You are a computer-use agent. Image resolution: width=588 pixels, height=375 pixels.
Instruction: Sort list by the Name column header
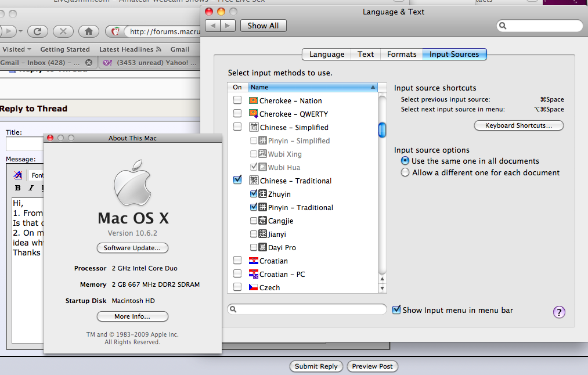click(x=312, y=87)
